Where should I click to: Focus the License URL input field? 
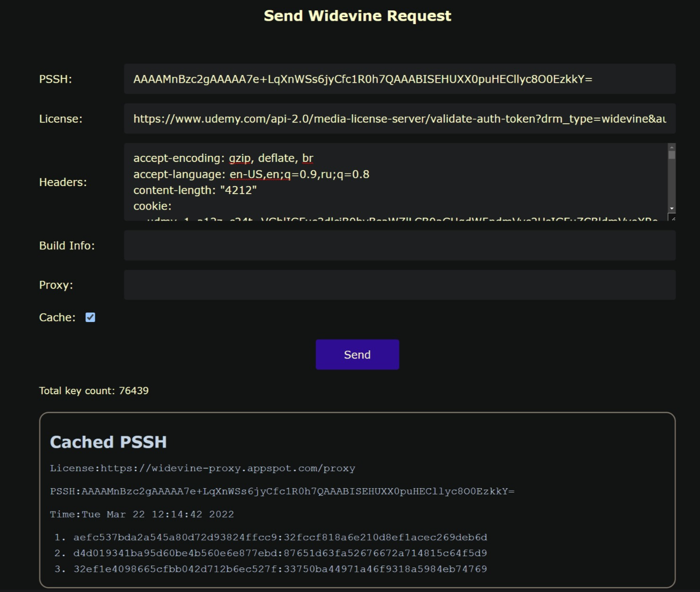point(399,118)
